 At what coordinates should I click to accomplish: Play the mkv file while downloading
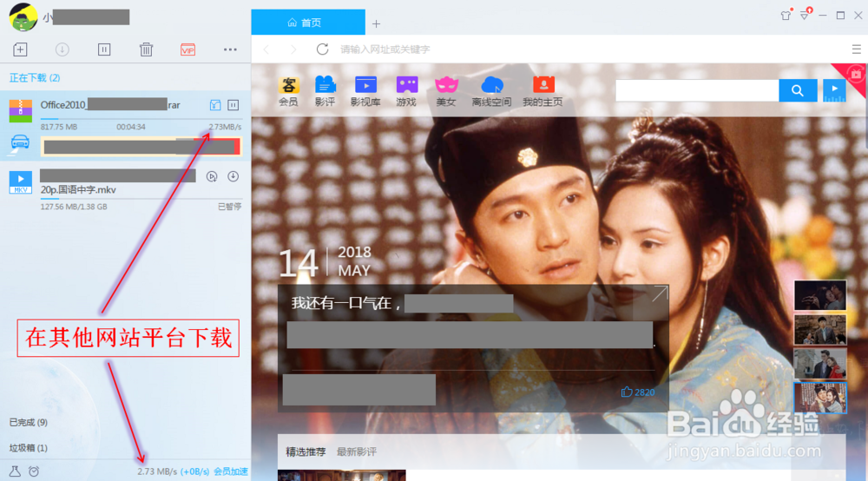coord(212,176)
